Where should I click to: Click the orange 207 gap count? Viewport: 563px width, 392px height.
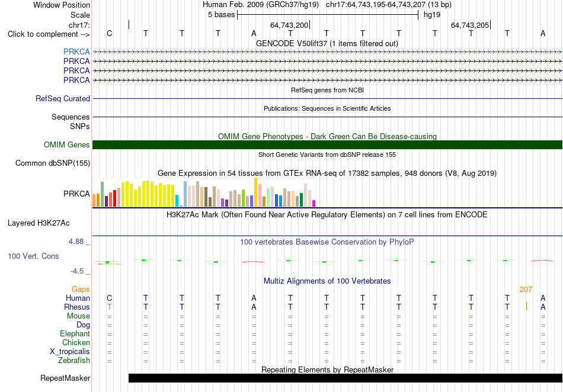pyautogui.click(x=526, y=290)
